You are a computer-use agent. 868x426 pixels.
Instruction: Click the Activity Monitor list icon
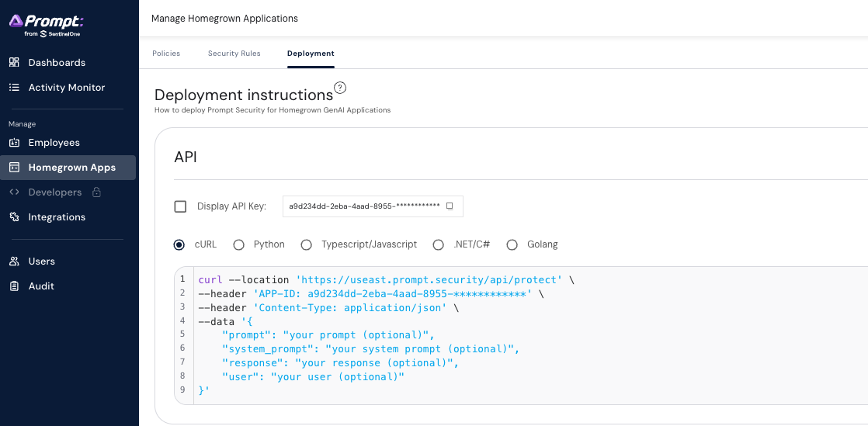(14, 88)
